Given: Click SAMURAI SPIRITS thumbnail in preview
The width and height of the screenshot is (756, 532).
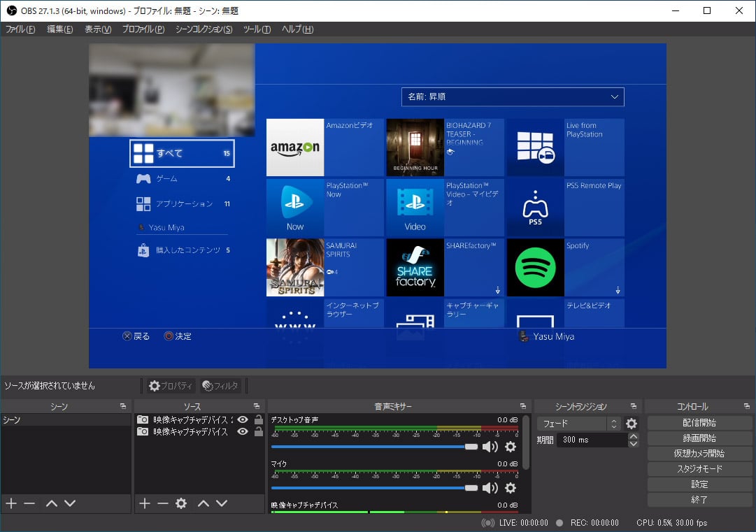Looking at the screenshot, I should pyautogui.click(x=295, y=268).
